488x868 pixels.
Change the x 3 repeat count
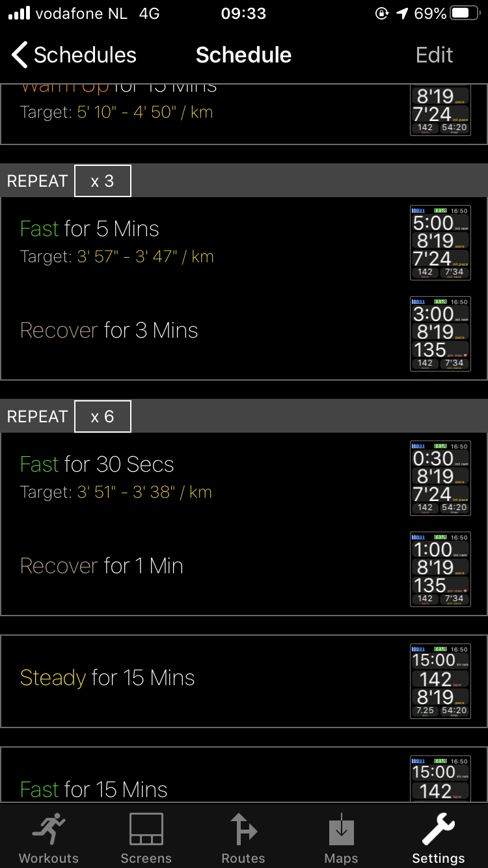[103, 181]
